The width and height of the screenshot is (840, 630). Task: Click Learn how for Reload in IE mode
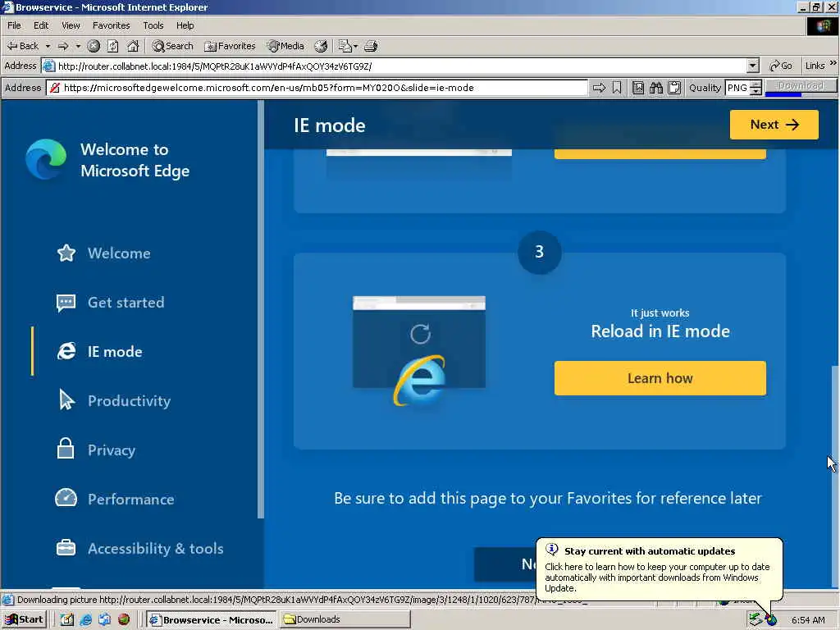pyautogui.click(x=660, y=378)
